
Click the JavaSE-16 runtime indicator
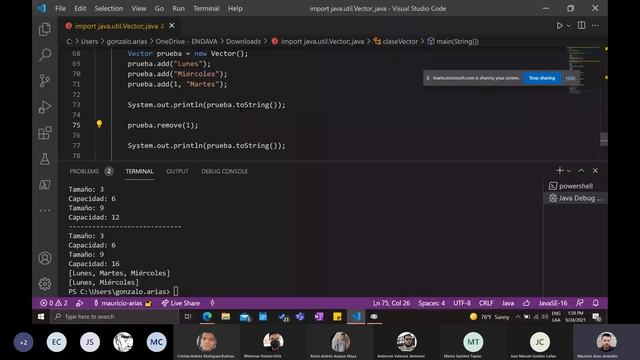point(553,303)
